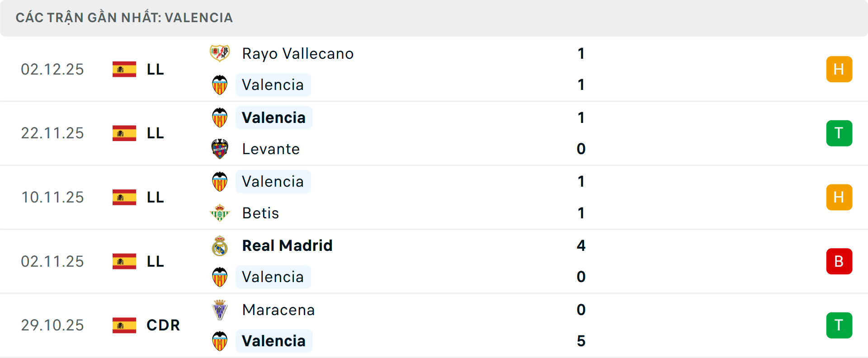Image resolution: width=868 pixels, height=358 pixels.
Task: Select the CDR competition label
Action: pos(163,325)
